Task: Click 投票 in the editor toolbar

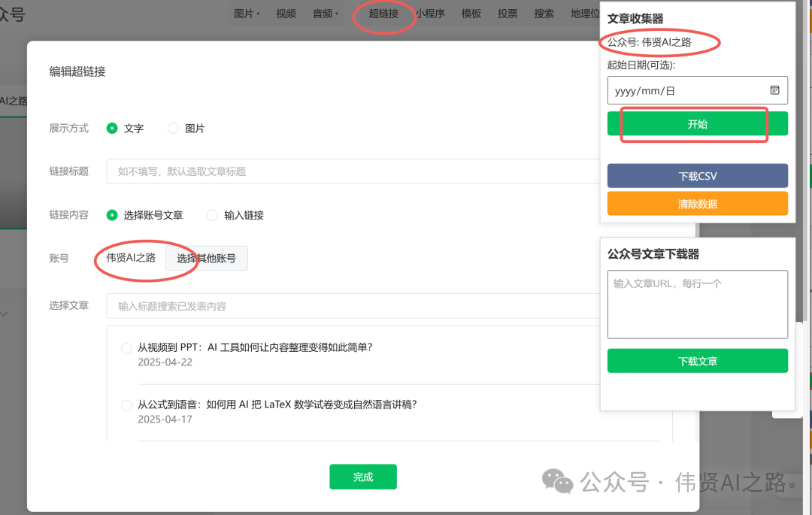Action: point(507,14)
